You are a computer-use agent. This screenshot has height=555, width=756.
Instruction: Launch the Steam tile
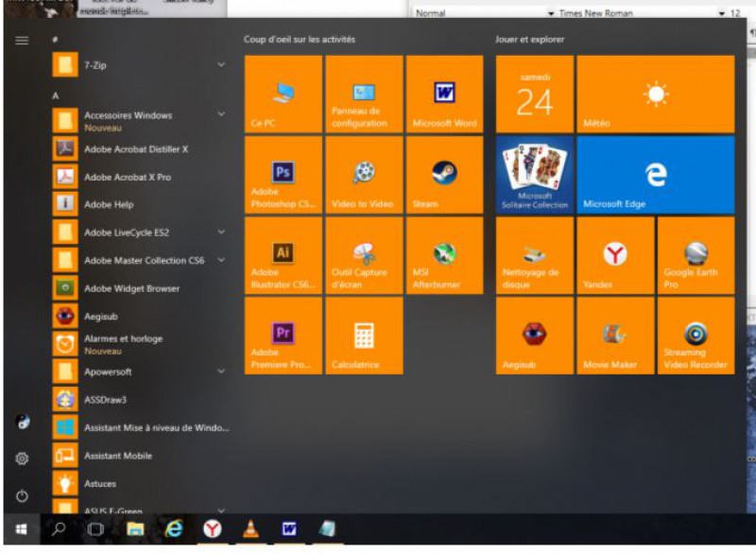click(x=444, y=174)
